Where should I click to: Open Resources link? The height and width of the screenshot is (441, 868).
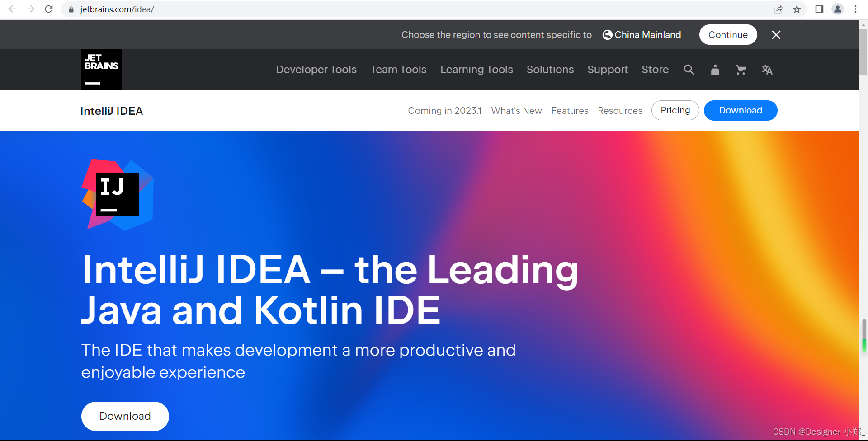[620, 111]
